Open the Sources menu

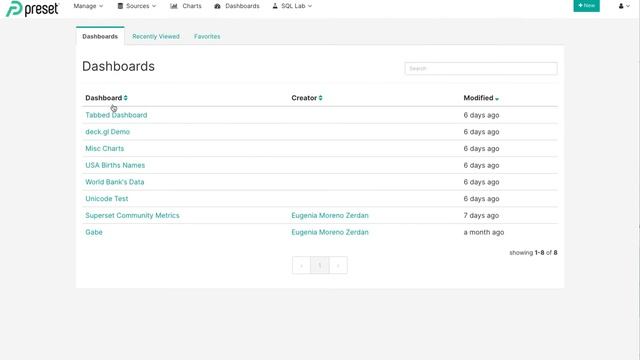click(x=137, y=6)
